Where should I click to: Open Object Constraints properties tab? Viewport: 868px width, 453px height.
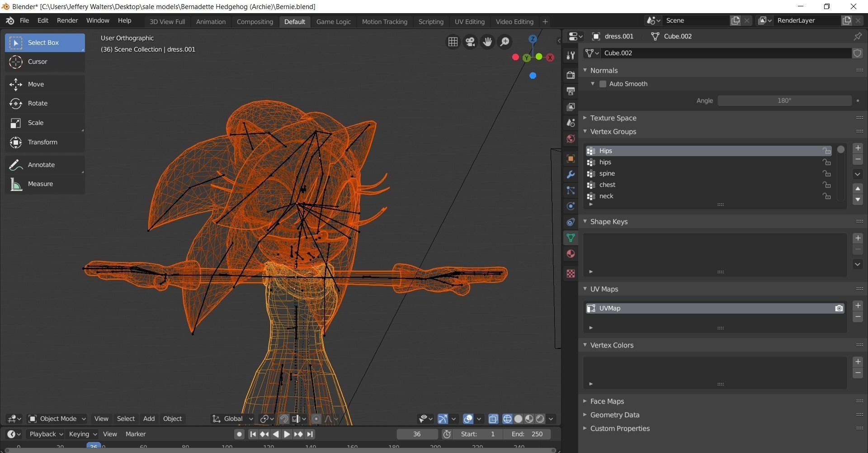pos(571,222)
